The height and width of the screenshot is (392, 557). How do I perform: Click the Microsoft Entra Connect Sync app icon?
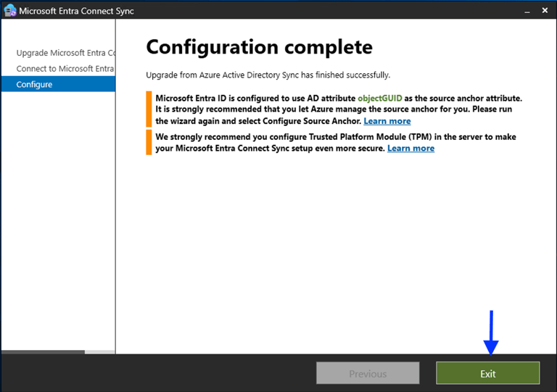pyautogui.click(x=10, y=10)
